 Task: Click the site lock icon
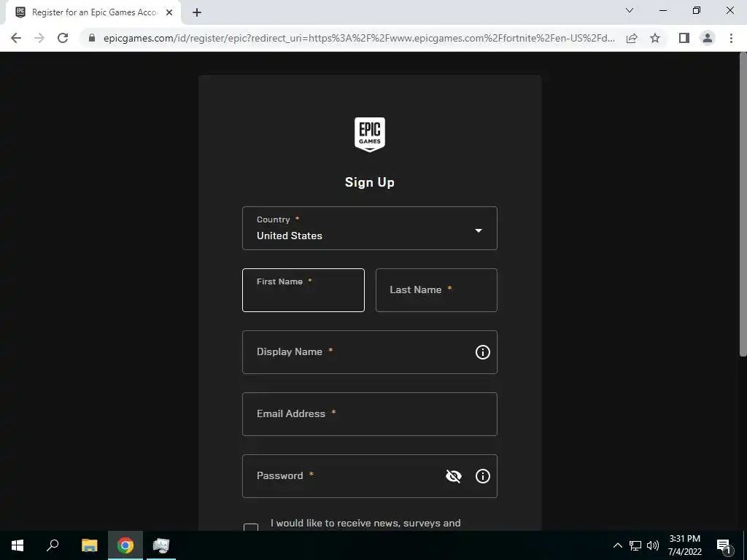[x=92, y=38]
